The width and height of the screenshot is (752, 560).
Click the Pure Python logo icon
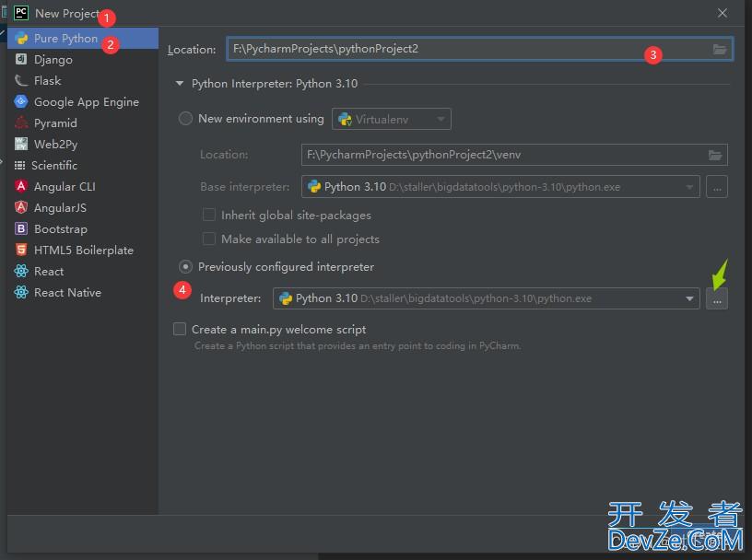[x=21, y=39]
